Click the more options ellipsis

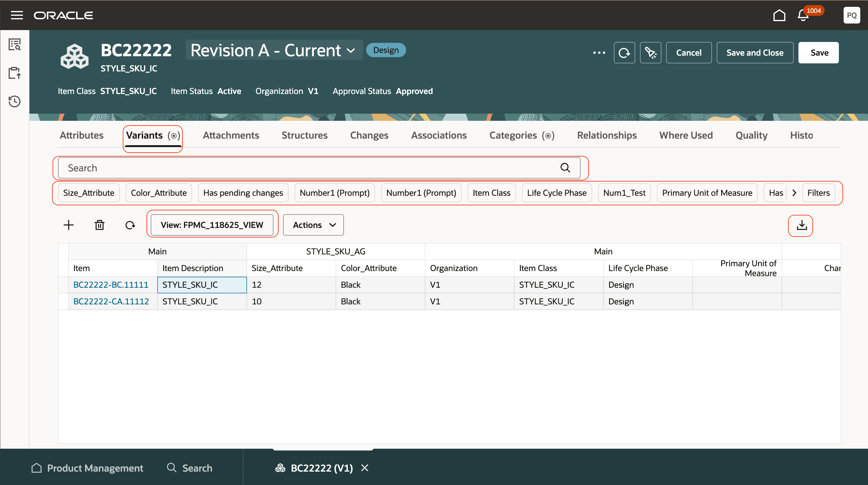pyautogui.click(x=599, y=53)
